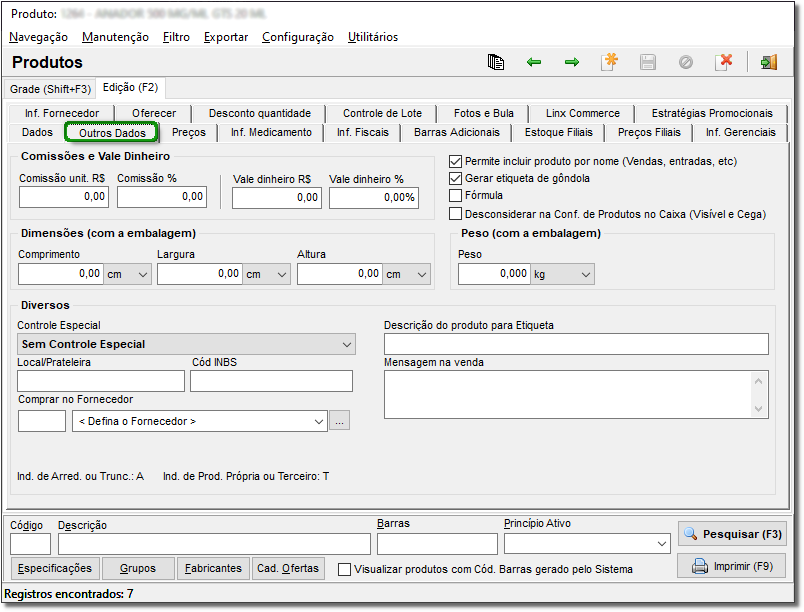Click the grayed floppy disk save icon
The image size is (804, 612).
click(648, 62)
